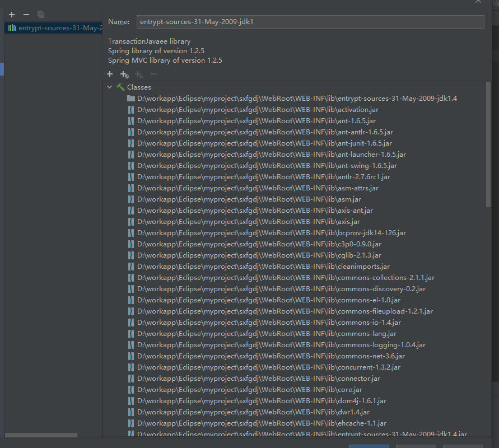Click the jar icon beside concurrent-1.3.2.jar

(x=131, y=367)
